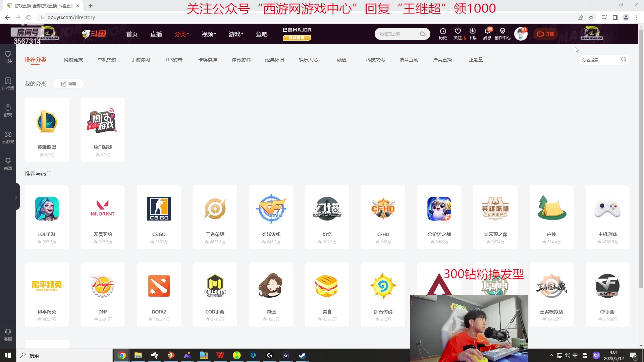This screenshot has height=362, width=644.
Task: Expand the 分类 dropdown in top navigation
Action: 181,34
